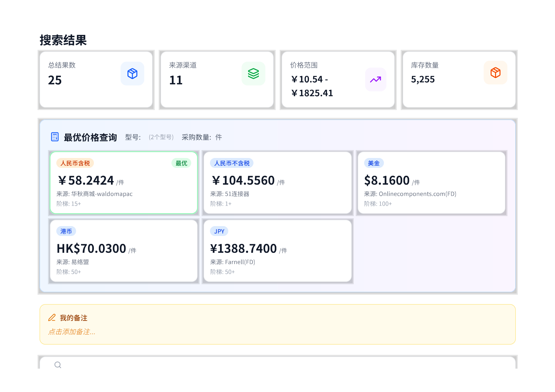Click the orange box icon on 库存数量 card

[x=495, y=73]
